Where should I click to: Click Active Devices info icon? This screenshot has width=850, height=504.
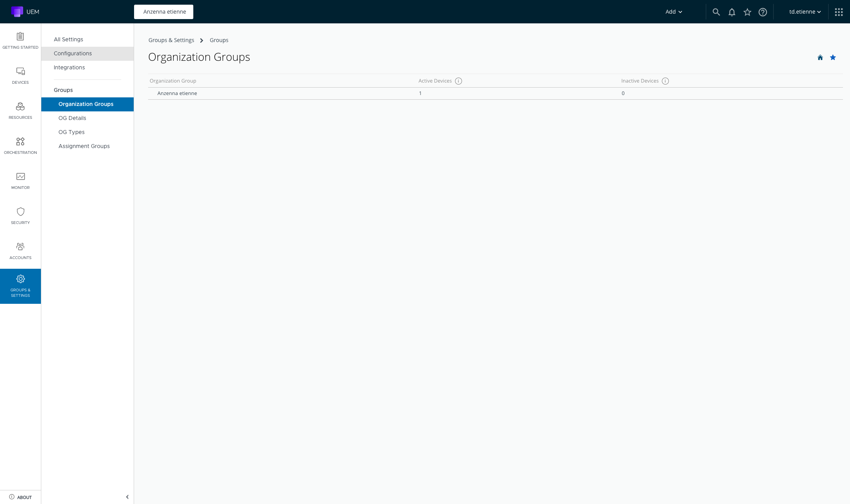pos(458,81)
